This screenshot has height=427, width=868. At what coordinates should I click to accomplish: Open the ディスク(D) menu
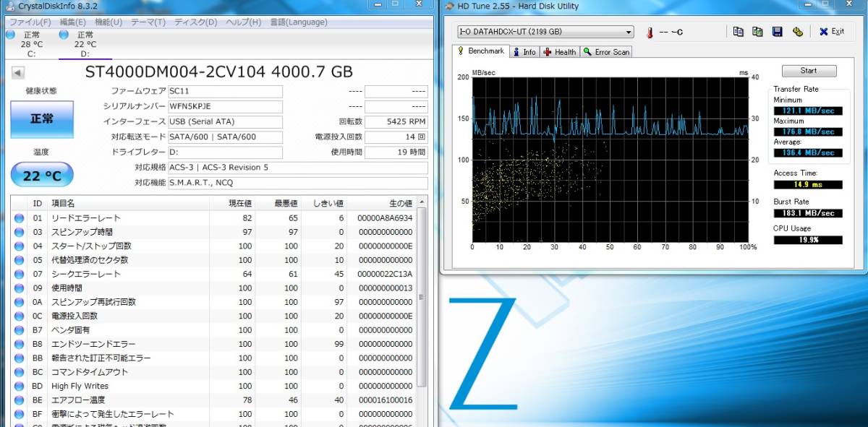pos(195,22)
